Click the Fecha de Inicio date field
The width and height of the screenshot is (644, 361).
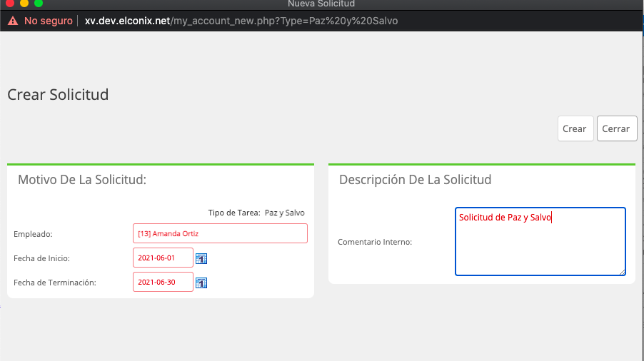click(163, 258)
